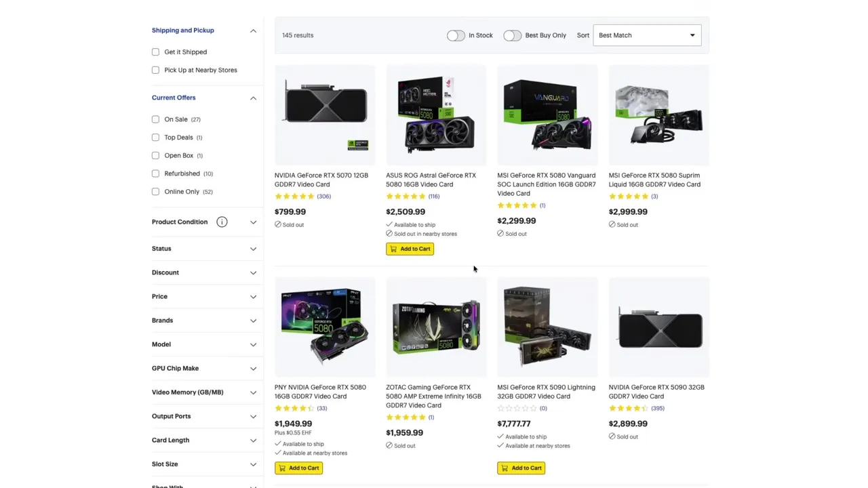
Task: Click the $2,509.99 price text
Action: (406, 211)
